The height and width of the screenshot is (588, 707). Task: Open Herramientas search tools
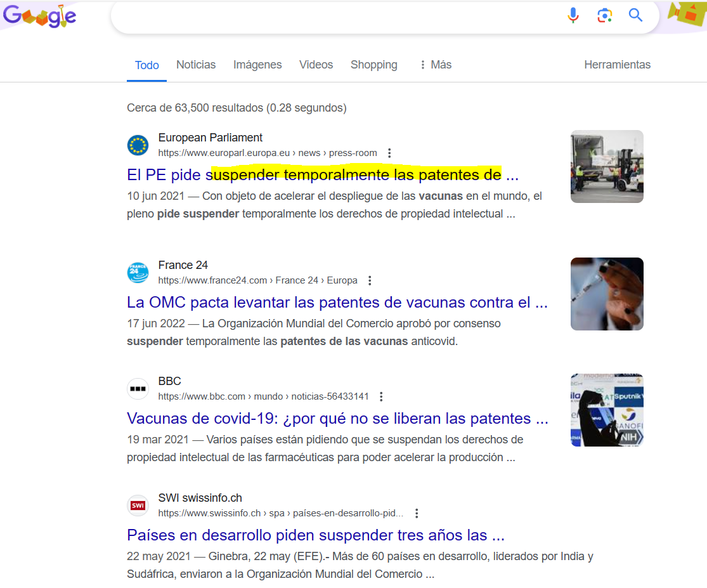pos(617,65)
